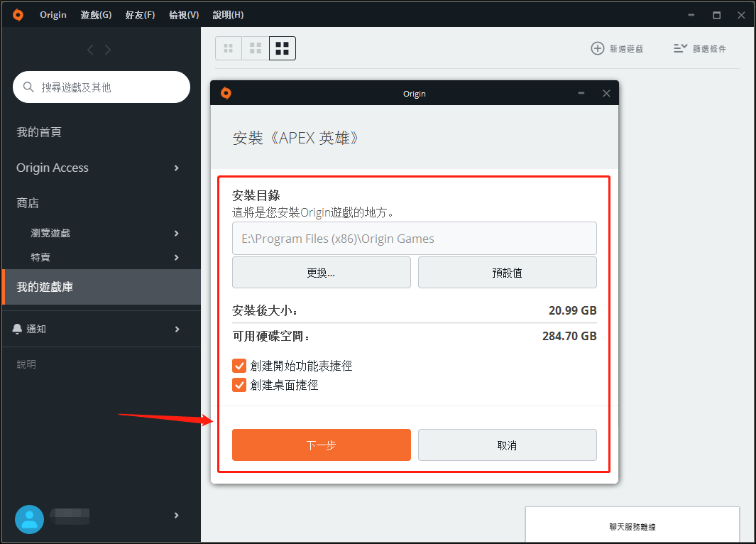Screen dimensions: 756x544
Task: Click the 搜尋遊戲及其他 search field
Action: (102, 87)
